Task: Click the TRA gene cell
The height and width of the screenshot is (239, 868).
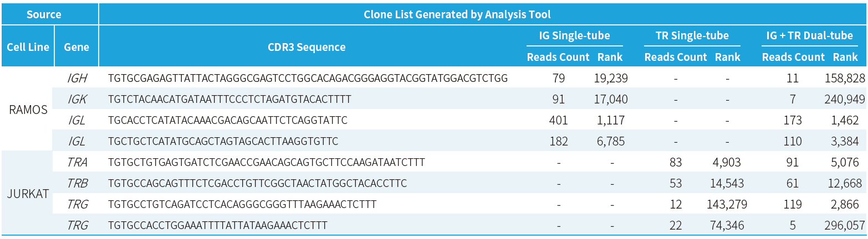Action: 76,163
